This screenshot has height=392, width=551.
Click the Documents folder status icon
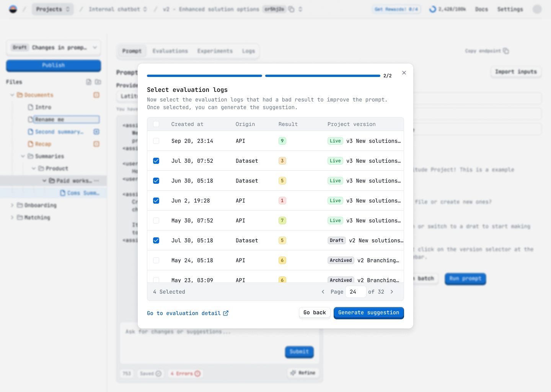pyautogui.click(x=96, y=95)
